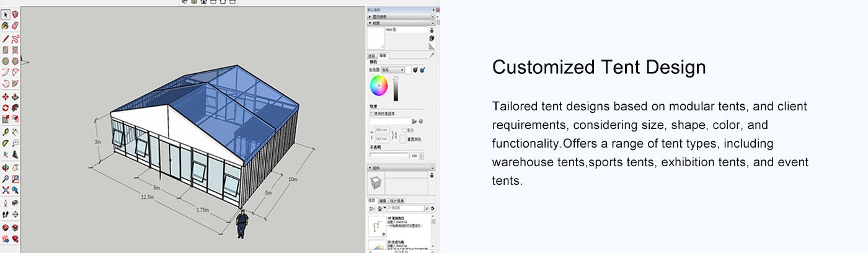
Task: Select the person figure in viewport
Action: pyautogui.click(x=242, y=224)
